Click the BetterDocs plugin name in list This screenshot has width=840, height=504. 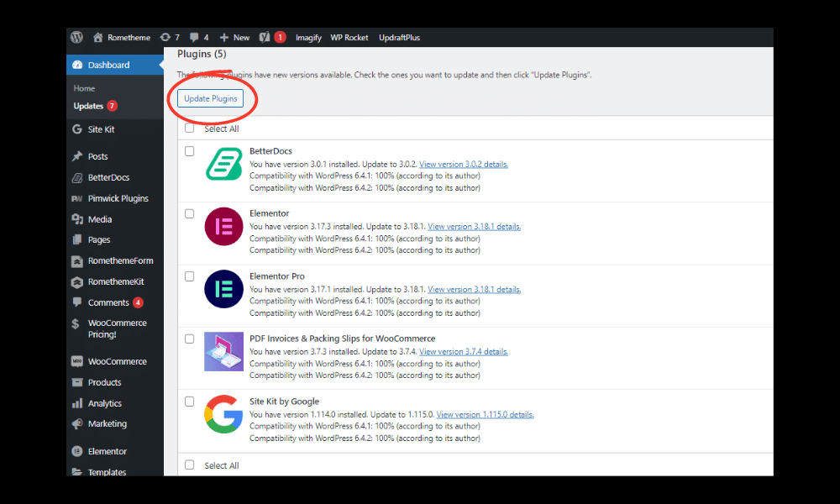point(270,151)
